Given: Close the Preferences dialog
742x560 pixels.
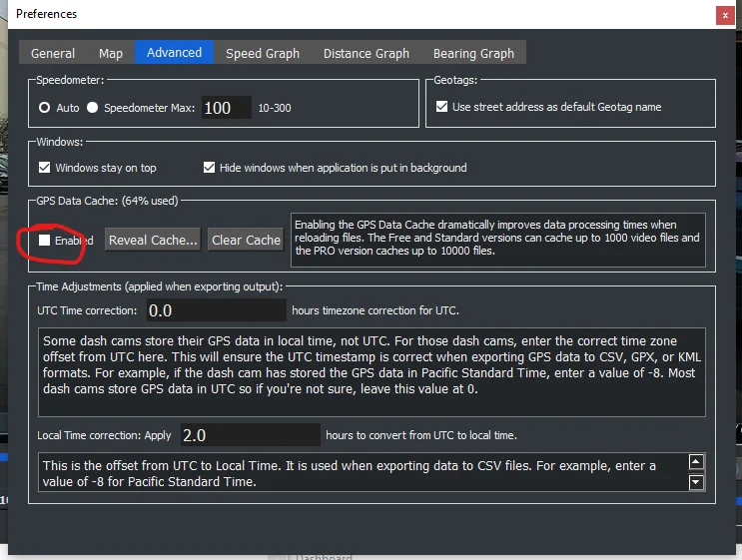Looking at the screenshot, I should click(724, 15).
